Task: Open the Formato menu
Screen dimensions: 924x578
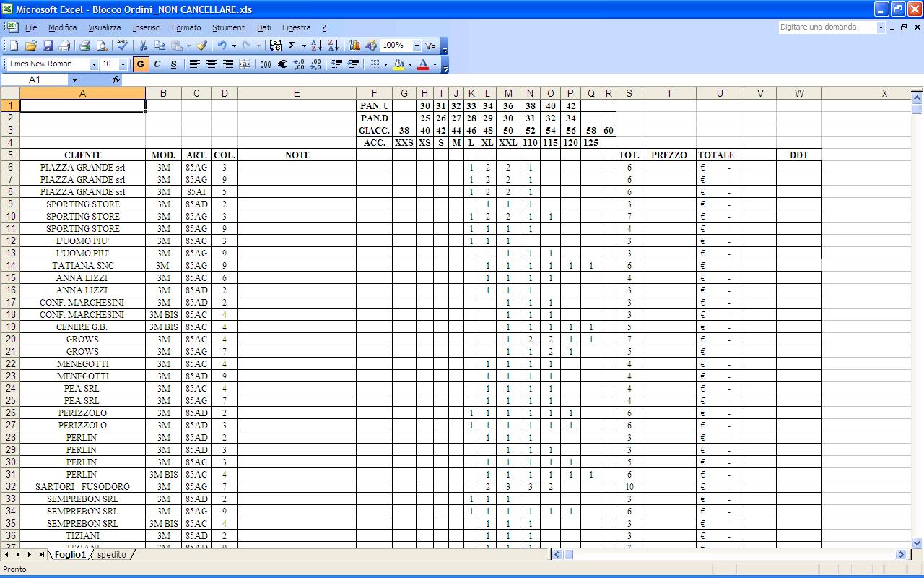Action: (186, 27)
